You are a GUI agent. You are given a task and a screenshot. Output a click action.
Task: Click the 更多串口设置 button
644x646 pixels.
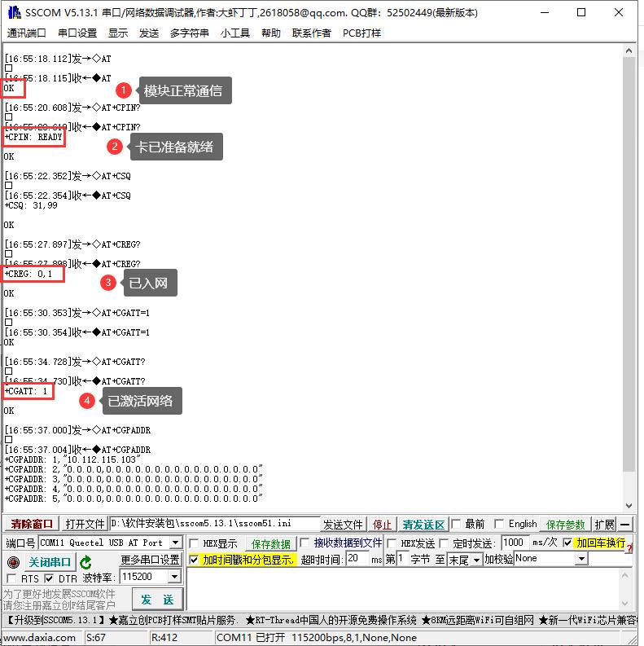pos(151,560)
